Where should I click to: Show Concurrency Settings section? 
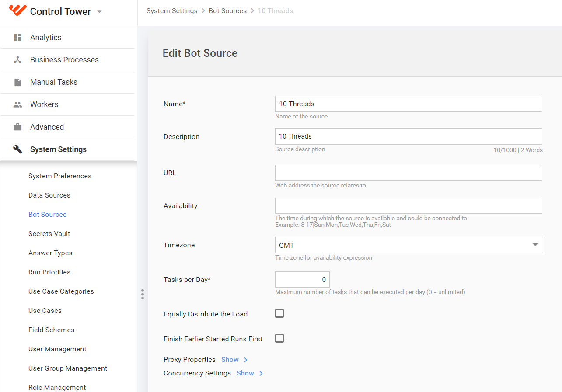click(x=245, y=373)
